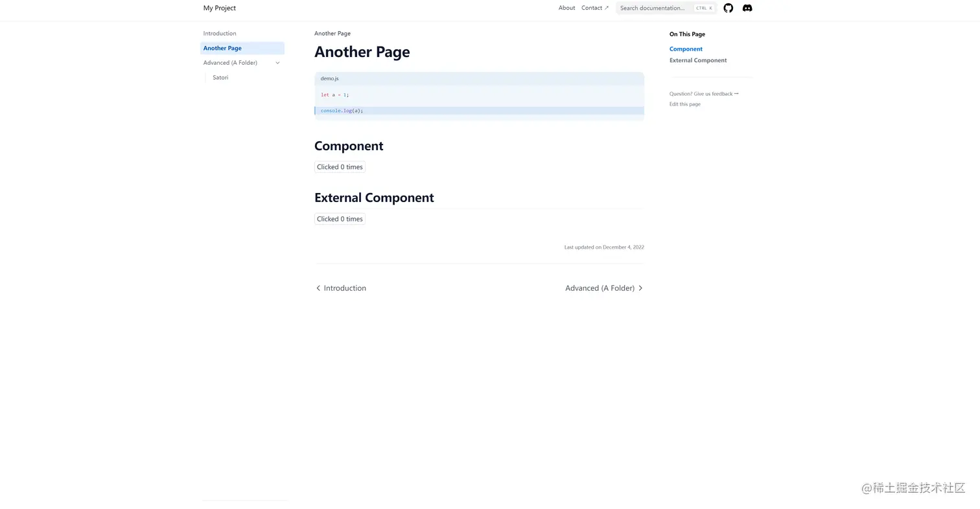Click the CTRL K shortcut badge
The height and width of the screenshot is (509, 980).
click(704, 8)
